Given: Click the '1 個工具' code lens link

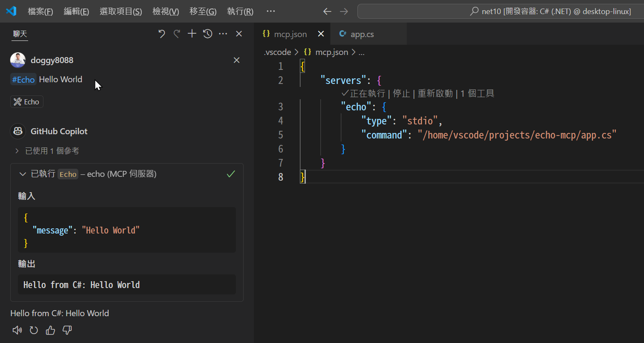Looking at the screenshot, I should pos(477,94).
